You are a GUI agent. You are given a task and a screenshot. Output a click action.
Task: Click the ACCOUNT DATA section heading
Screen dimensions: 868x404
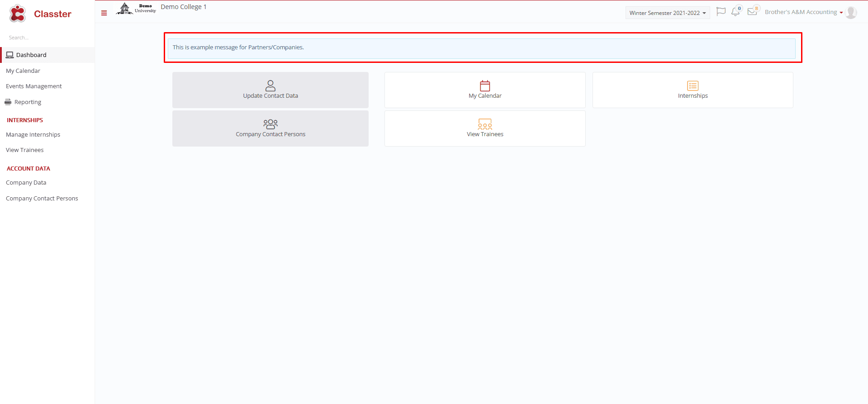pyautogui.click(x=28, y=168)
